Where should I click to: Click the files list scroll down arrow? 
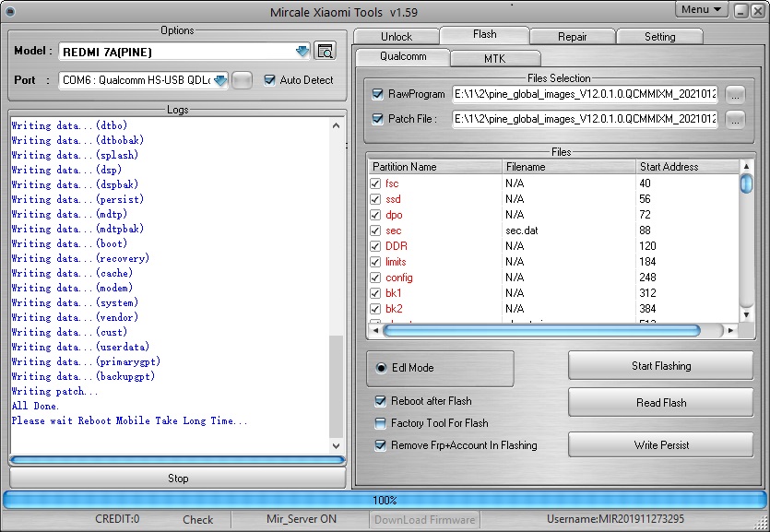[x=746, y=315]
